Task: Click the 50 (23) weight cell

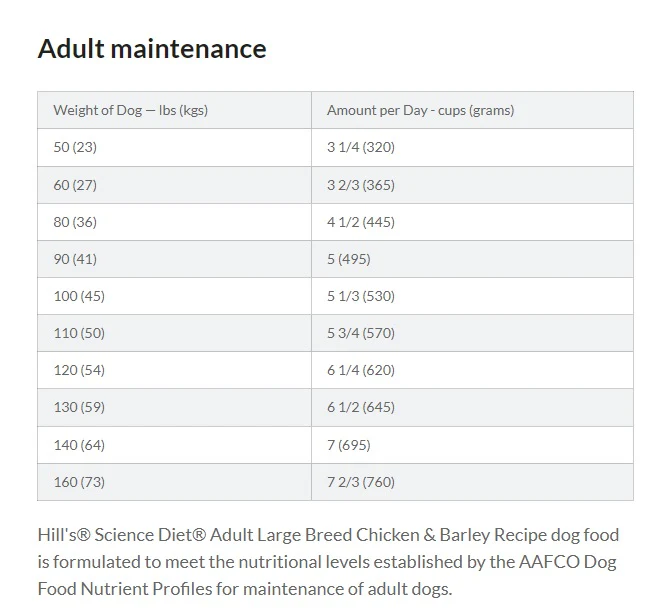Action: coord(174,147)
